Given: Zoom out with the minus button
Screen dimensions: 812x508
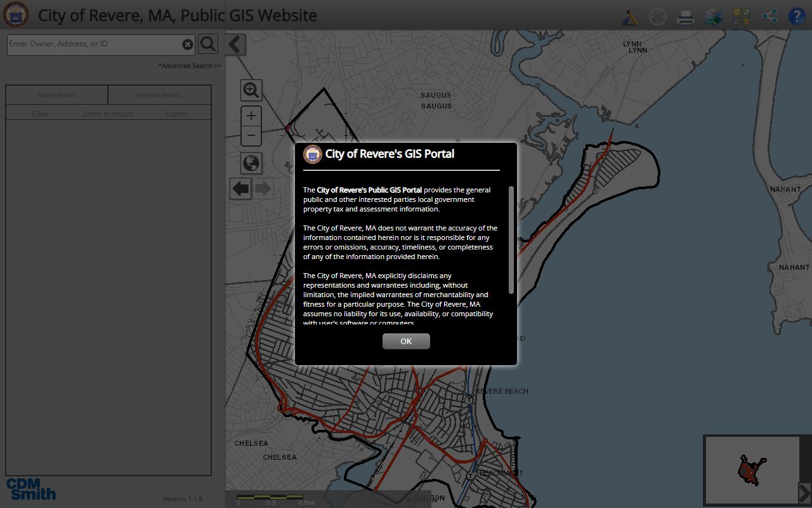Looking at the screenshot, I should click(252, 135).
